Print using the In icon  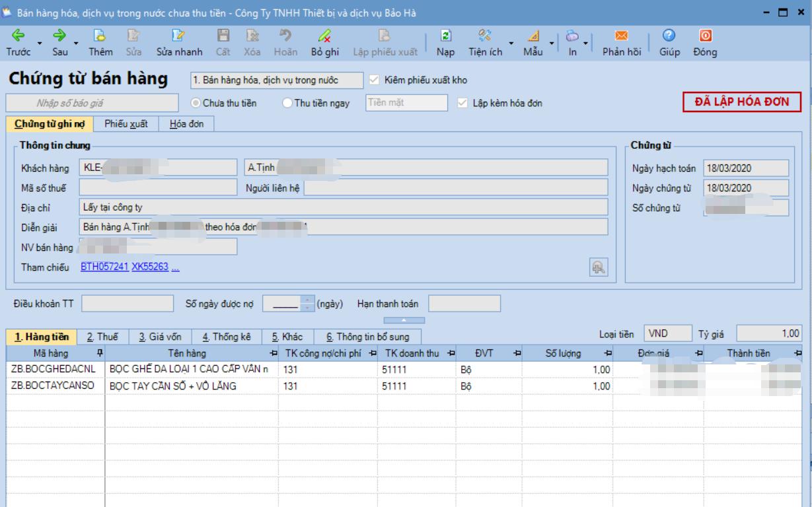pyautogui.click(x=573, y=36)
